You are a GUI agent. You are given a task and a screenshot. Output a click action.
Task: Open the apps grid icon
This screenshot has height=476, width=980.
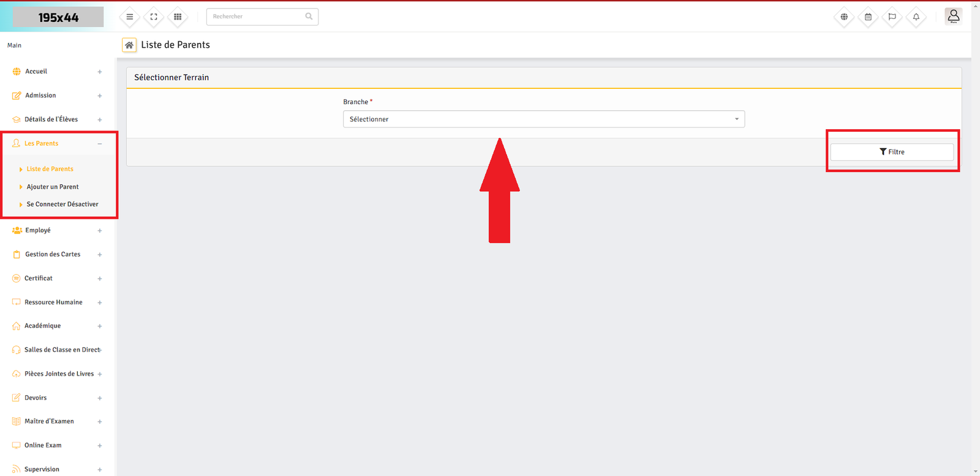tap(178, 17)
